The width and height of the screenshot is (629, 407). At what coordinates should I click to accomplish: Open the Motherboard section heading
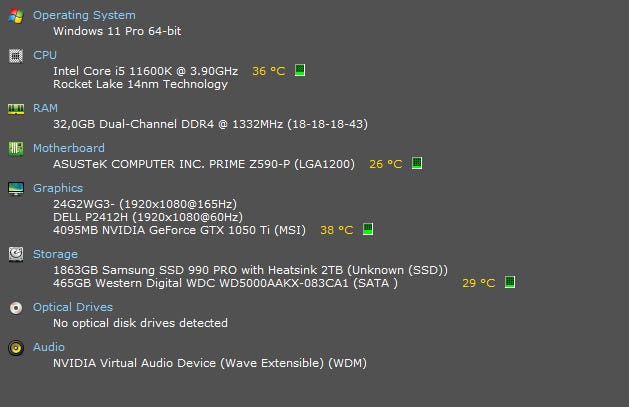pos(68,149)
